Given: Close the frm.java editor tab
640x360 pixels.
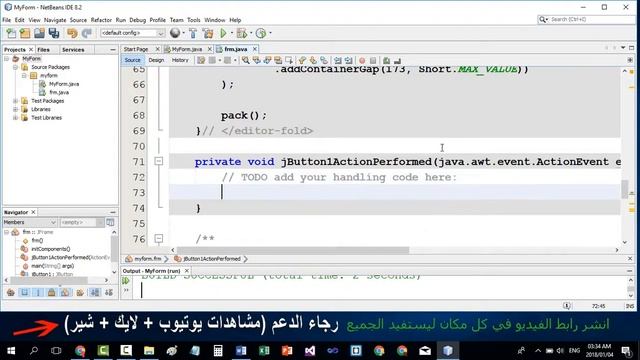Looking at the screenshot, I should pyautogui.click(x=255, y=49).
